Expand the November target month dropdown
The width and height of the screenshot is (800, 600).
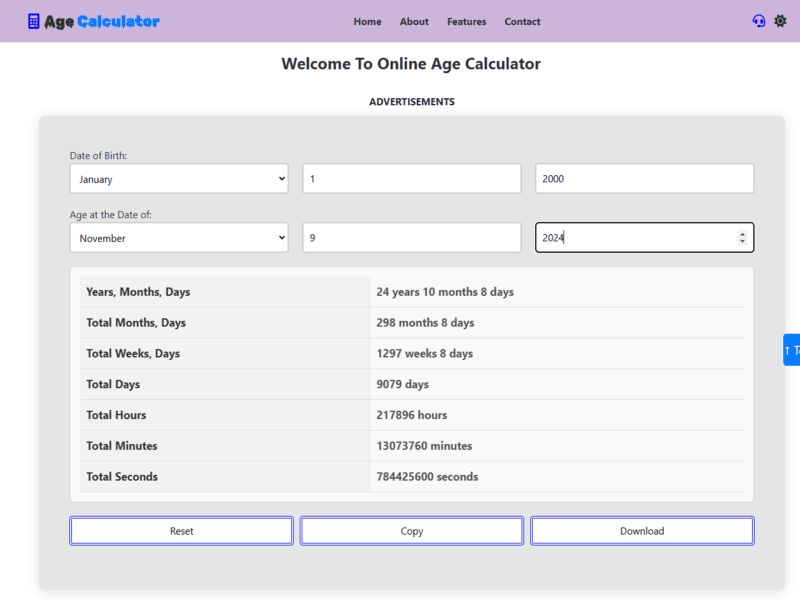[x=179, y=238]
